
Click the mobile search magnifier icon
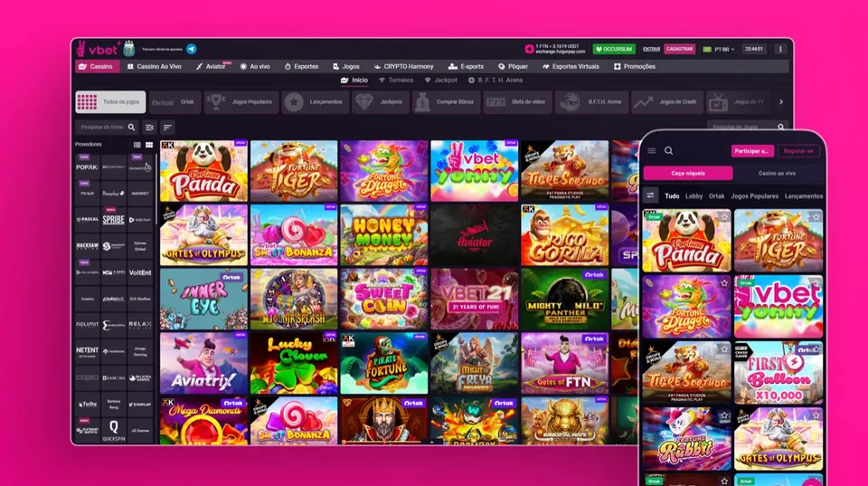coord(669,151)
